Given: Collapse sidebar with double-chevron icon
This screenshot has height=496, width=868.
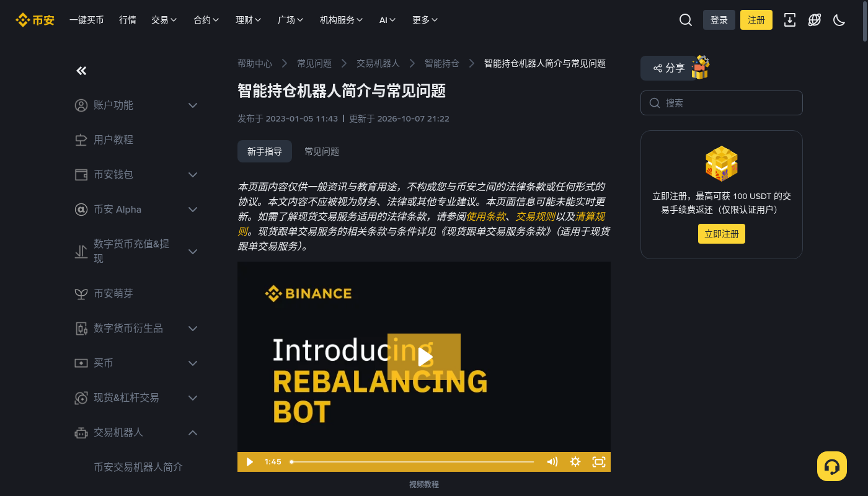Looking at the screenshot, I should [x=81, y=71].
